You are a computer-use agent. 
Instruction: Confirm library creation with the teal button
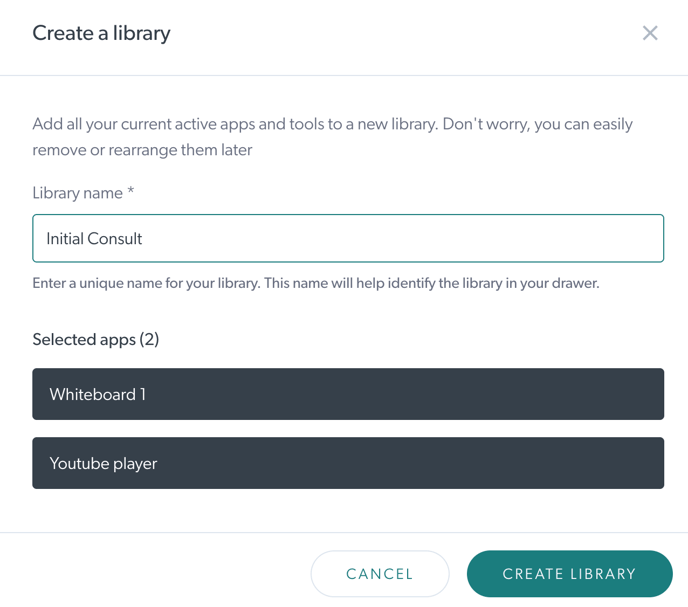click(x=569, y=574)
